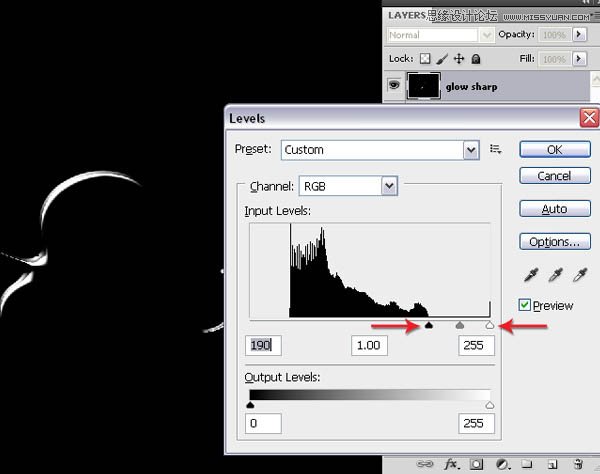Focus the output shadows field showing 0
600x474 pixels.
(x=263, y=423)
